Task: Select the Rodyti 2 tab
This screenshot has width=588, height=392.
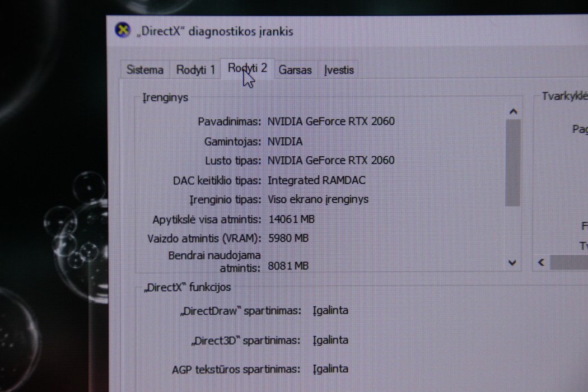Action: (248, 68)
